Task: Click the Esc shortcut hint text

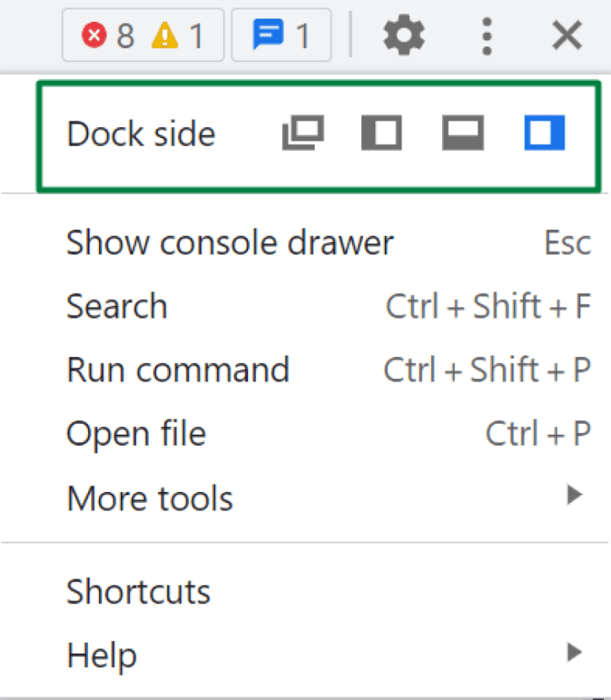Action: (567, 242)
